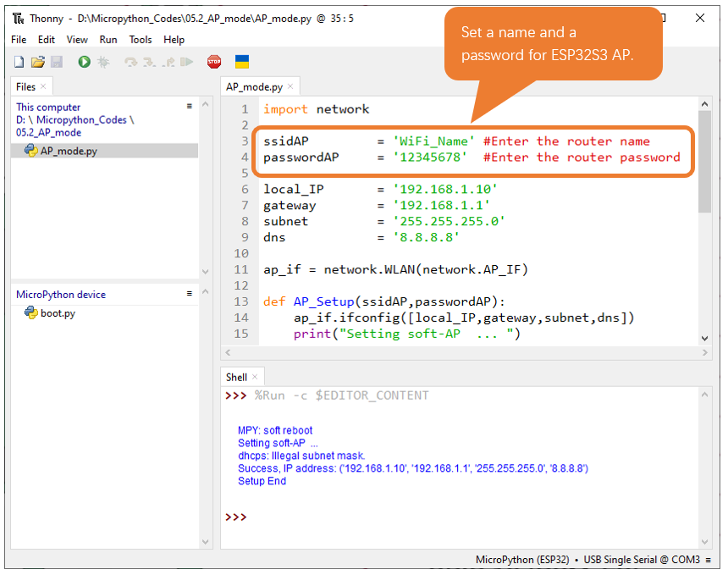728x575 pixels.
Task: Click the editor vertical scrollbar thumb
Action: (x=705, y=162)
